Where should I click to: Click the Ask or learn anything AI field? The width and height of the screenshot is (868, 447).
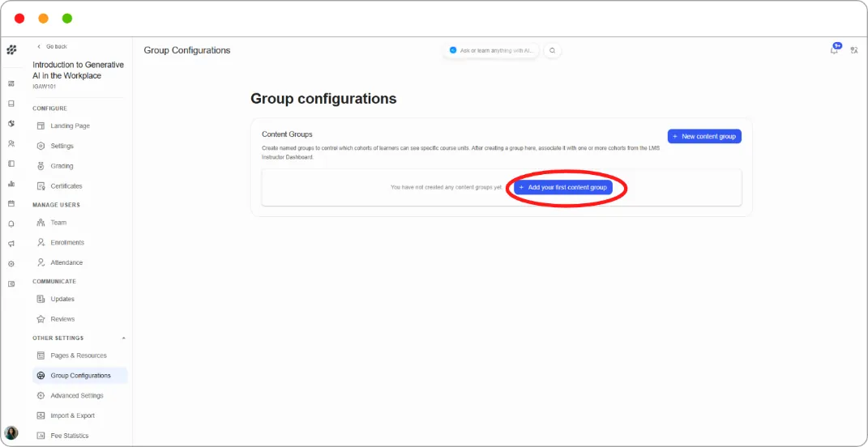(490, 50)
